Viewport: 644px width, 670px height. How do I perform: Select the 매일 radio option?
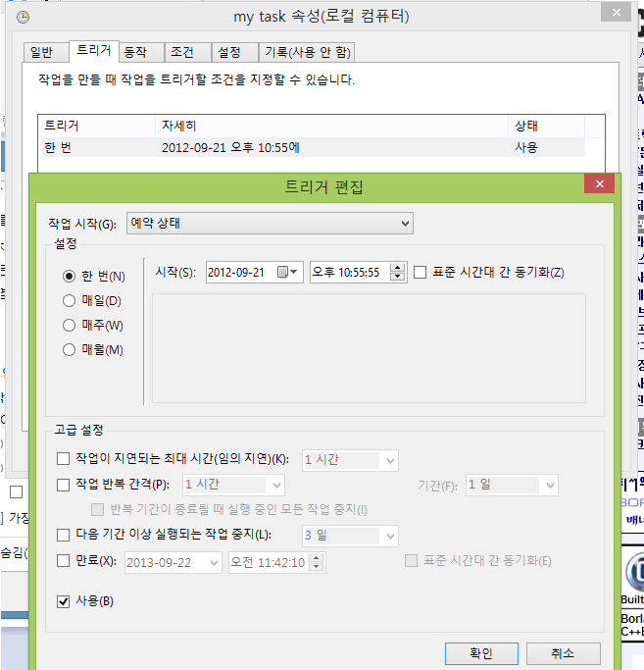point(69,301)
